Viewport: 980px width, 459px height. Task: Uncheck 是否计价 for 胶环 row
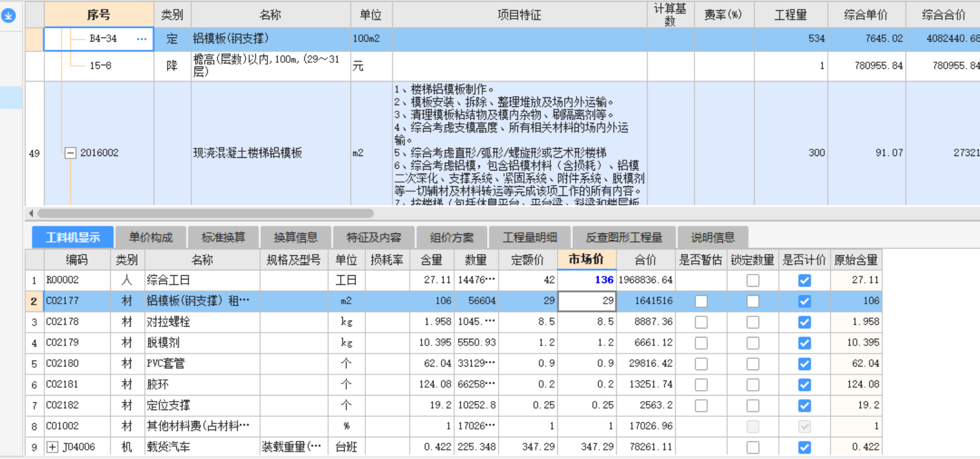pos(804,385)
